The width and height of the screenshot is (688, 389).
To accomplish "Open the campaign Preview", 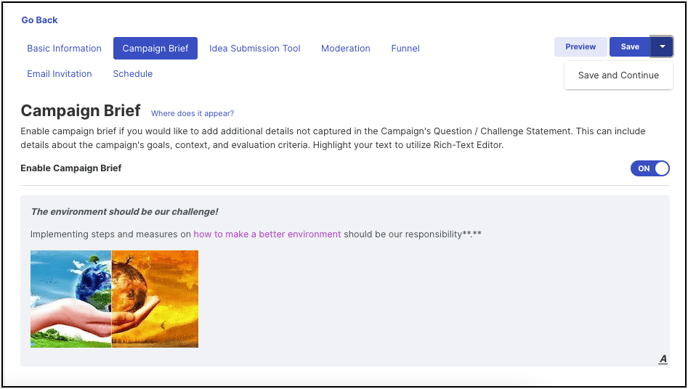I will (x=580, y=46).
